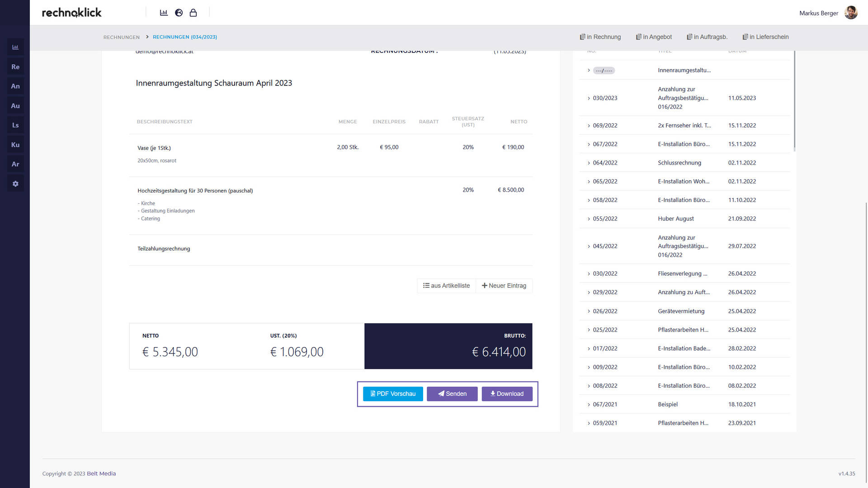Copy document in Angebot
This screenshot has height=488, width=868.
[x=654, y=37]
